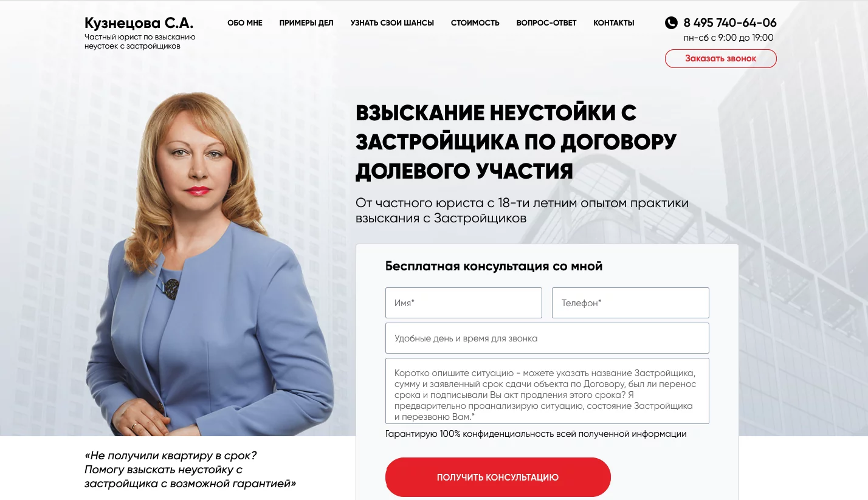Open the Стоимость menu link

[475, 23]
